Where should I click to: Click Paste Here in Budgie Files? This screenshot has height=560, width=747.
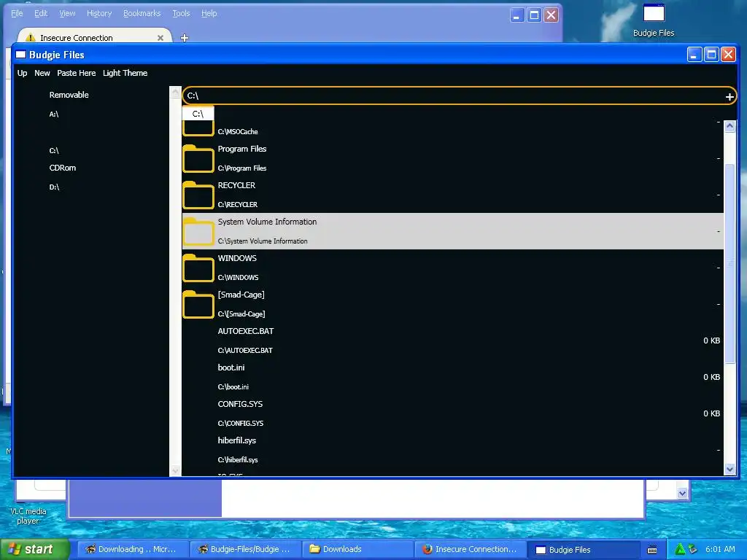click(76, 73)
